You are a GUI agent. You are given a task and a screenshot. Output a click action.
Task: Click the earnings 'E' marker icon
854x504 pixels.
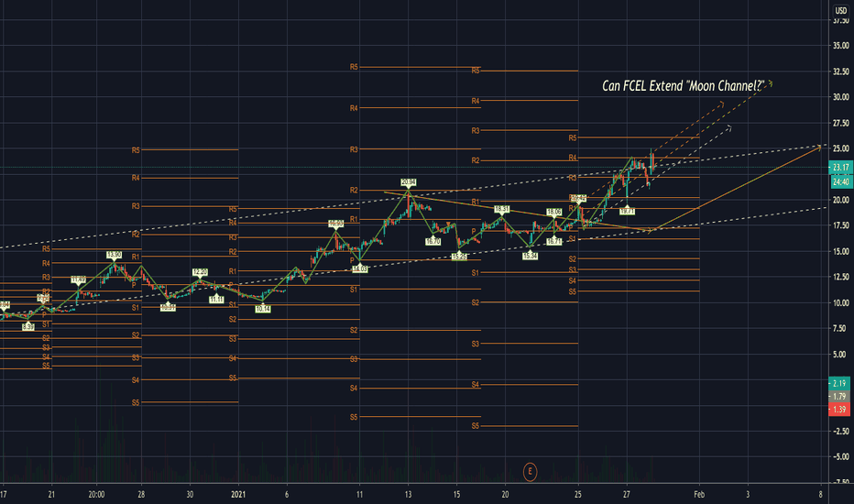pos(530,471)
